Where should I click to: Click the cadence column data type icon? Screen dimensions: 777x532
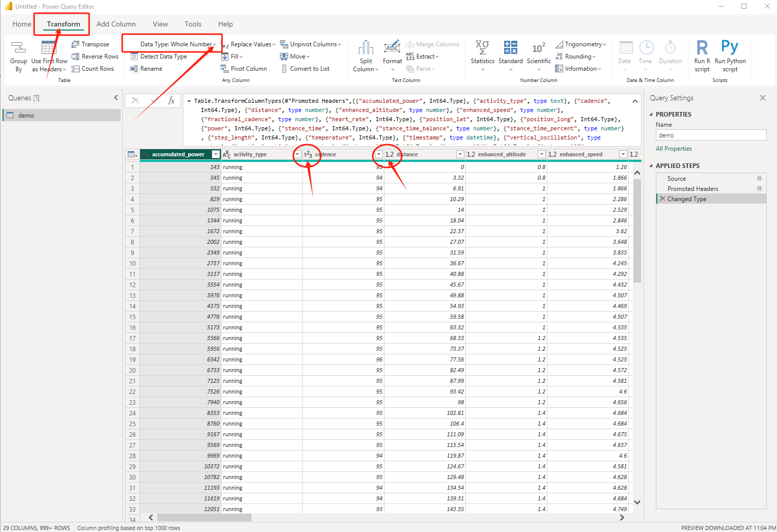pyautogui.click(x=308, y=154)
